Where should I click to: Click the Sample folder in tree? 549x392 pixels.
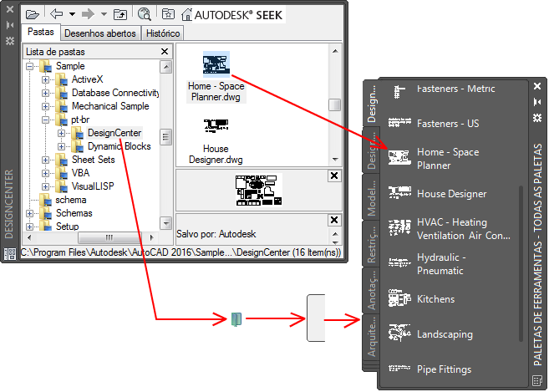click(70, 66)
